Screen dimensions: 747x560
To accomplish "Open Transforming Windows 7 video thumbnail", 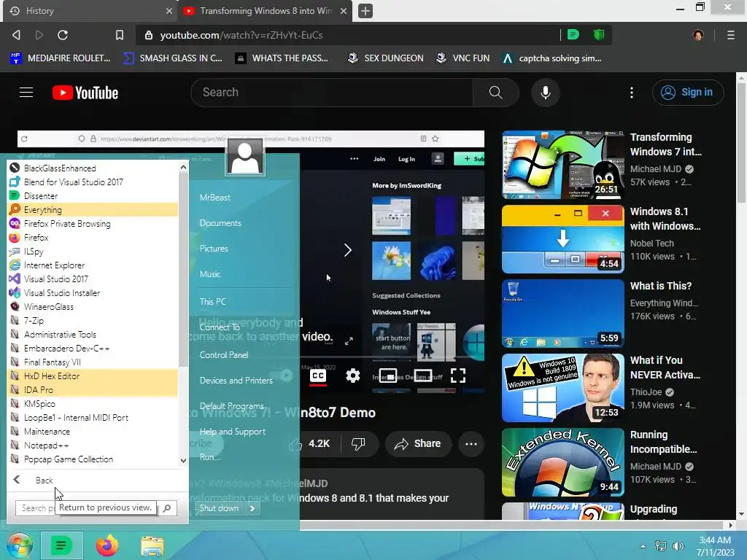I will click(562, 165).
